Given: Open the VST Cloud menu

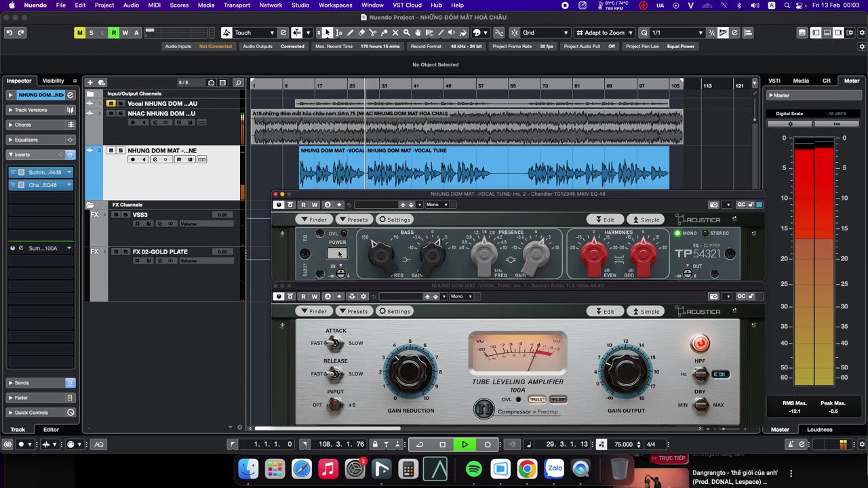Looking at the screenshot, I should pos(407,5).
